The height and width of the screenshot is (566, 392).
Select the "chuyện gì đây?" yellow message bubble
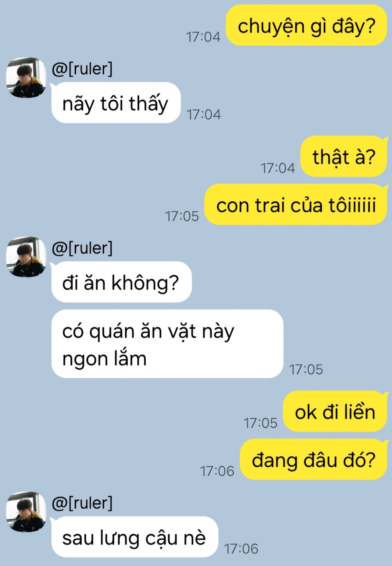(306, 25)
